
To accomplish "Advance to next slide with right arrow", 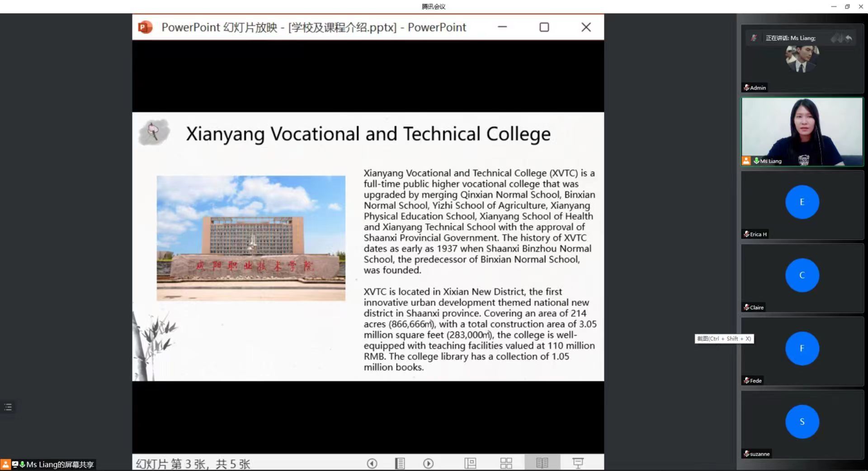I will point(428,463).
